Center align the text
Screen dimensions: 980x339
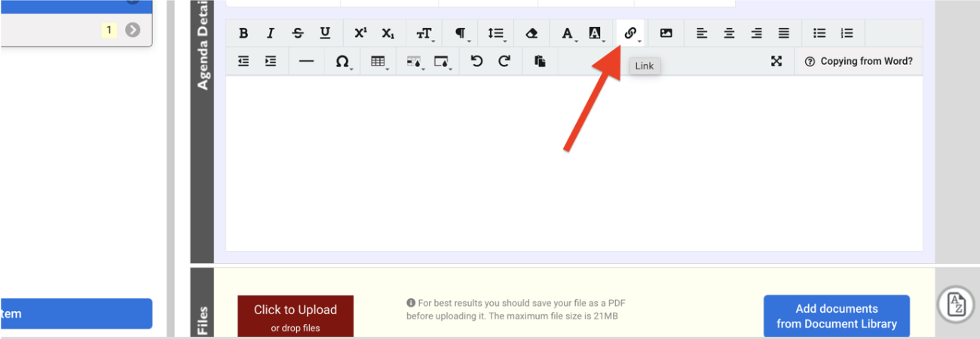coord(729,33)
